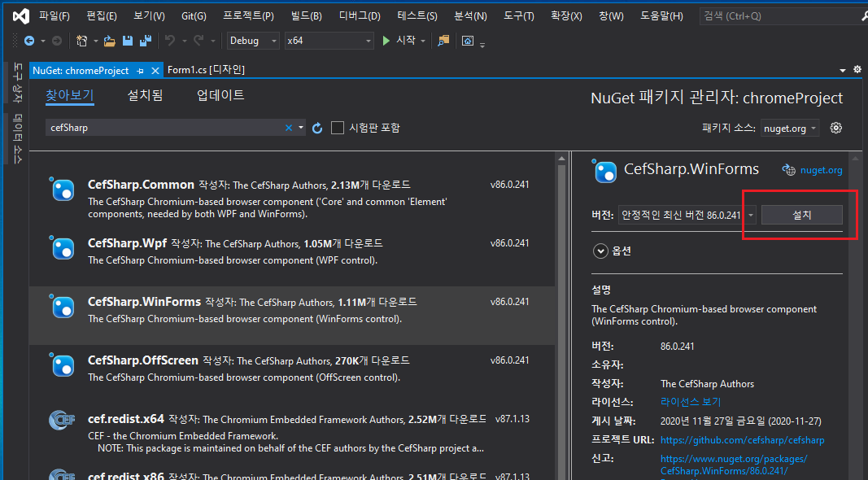The width and height of the screenshot is (868, 480).
Task: Open the search history dropdown arrow
Action: (301, 128)
